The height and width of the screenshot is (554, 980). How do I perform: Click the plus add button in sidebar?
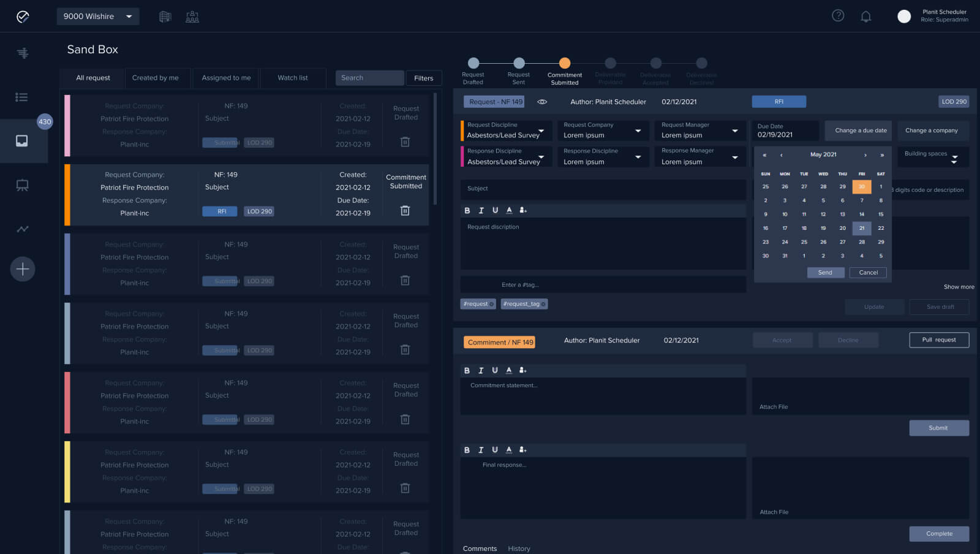point(23,269)
